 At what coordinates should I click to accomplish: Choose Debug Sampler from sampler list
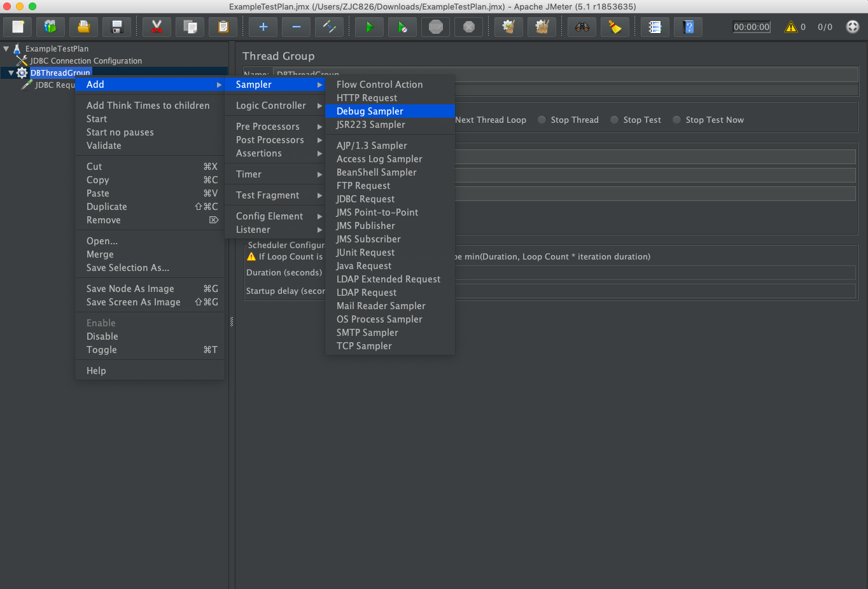click(390, 111)
